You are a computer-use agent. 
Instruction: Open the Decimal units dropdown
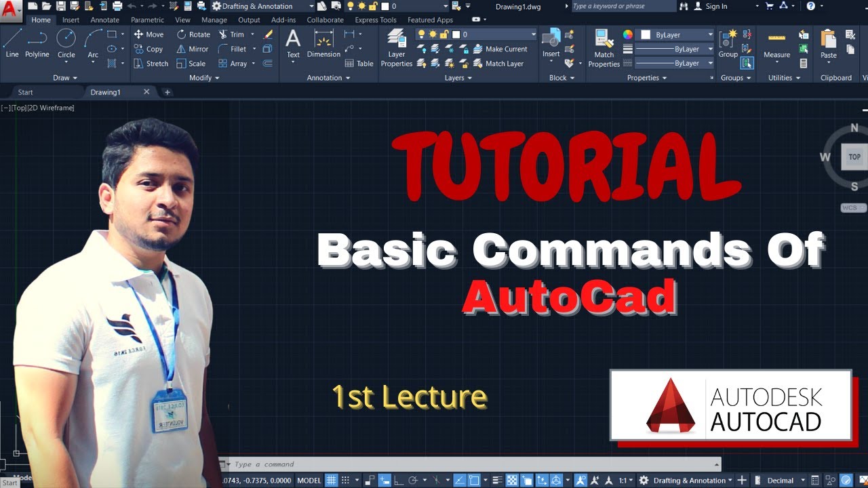(785, 481)
